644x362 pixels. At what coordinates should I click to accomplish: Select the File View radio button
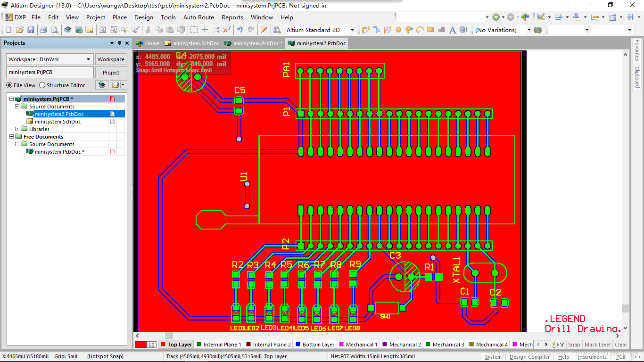(9, 85)
